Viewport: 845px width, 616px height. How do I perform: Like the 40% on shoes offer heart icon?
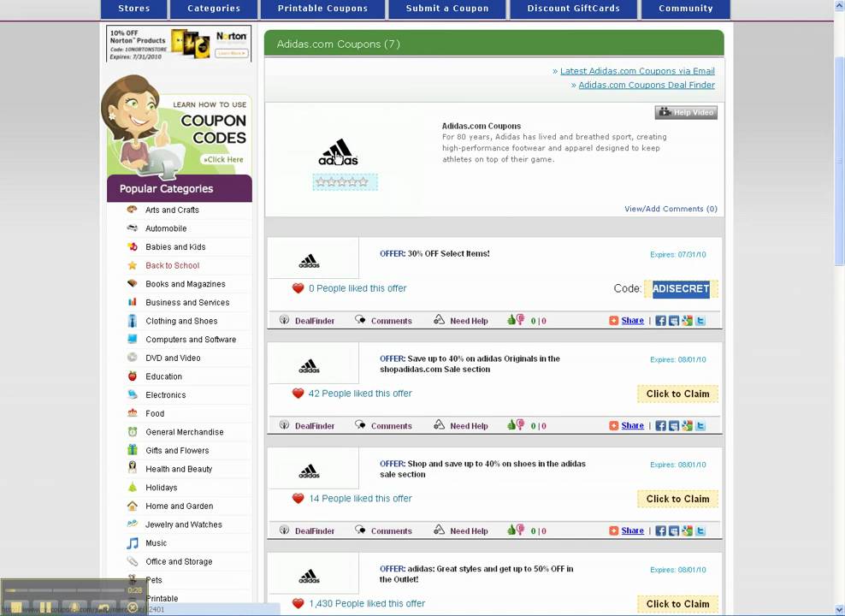[x=298, y=499]
